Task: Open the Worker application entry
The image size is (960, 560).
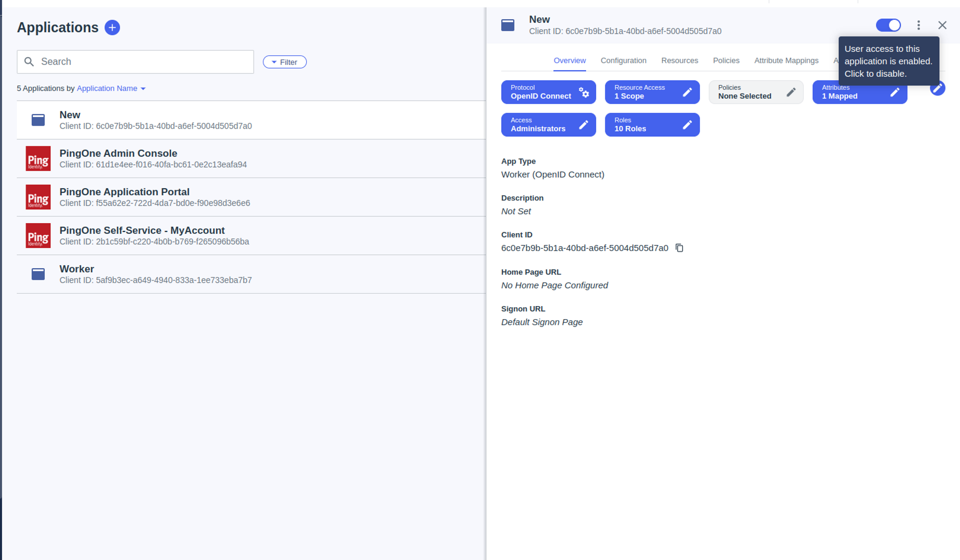Action: 77,274
